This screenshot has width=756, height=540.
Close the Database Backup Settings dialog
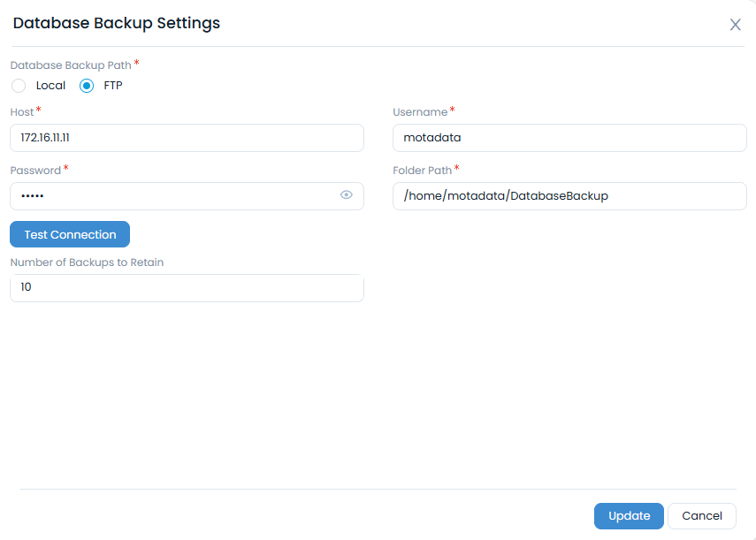735,25
